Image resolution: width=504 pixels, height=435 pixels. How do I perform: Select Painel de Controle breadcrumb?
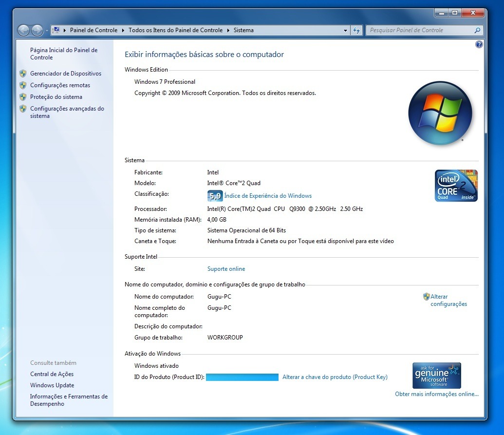click(x=93, y=30)
